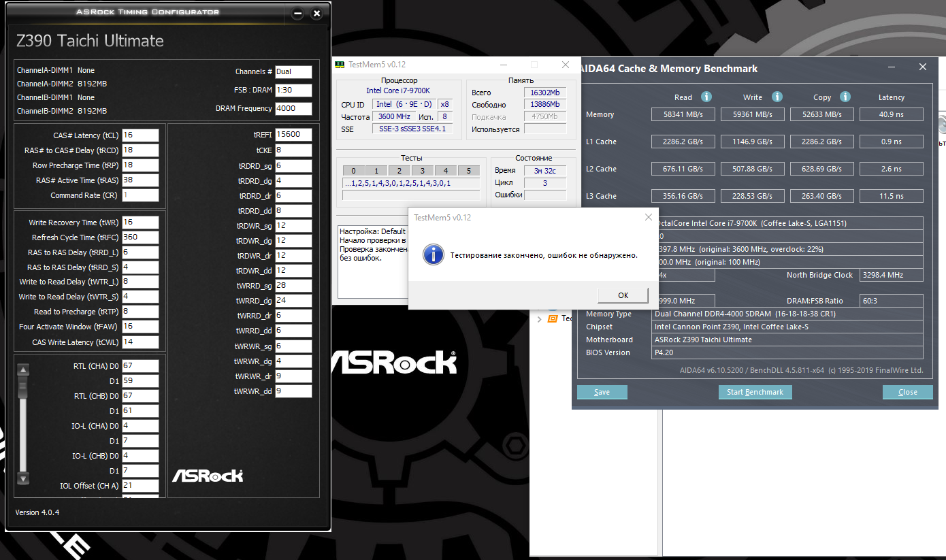
Task: Click the L3 Cache Copy value 263.40 GB/s
Action: (822, 196)
